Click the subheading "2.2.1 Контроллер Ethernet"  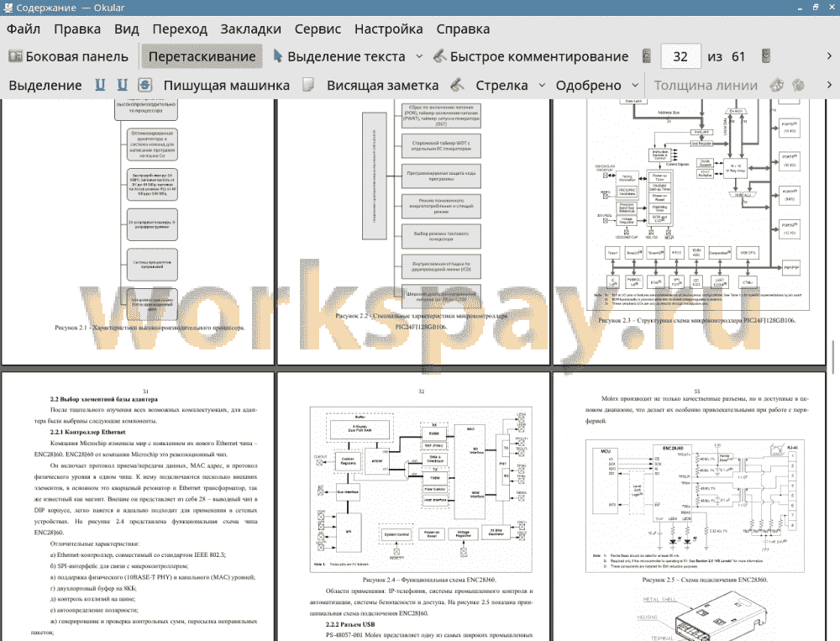[88, 432]
